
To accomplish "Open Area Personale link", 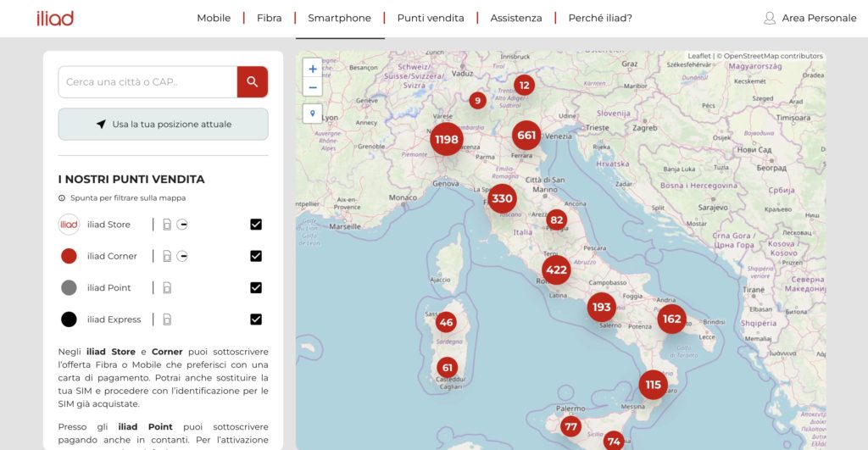I will pos(819,18).
